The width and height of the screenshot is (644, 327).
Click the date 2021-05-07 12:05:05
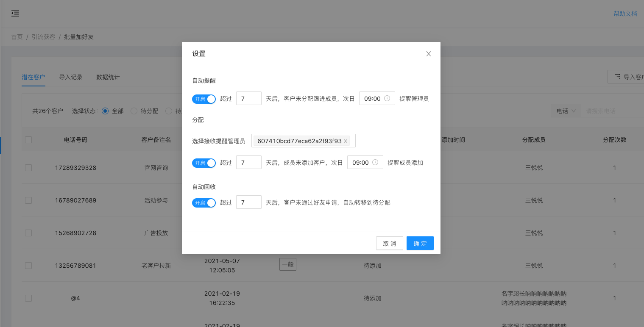[222, 266]
